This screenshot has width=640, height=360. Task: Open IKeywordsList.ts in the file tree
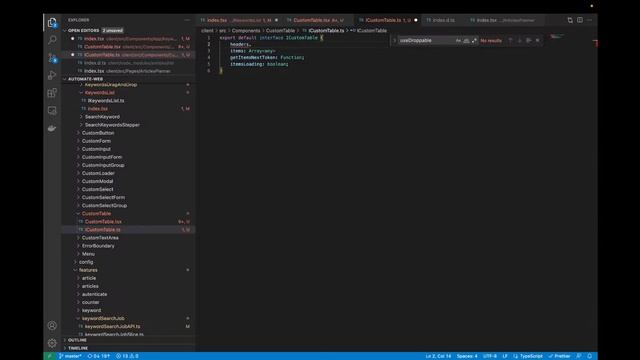[106, 100]
